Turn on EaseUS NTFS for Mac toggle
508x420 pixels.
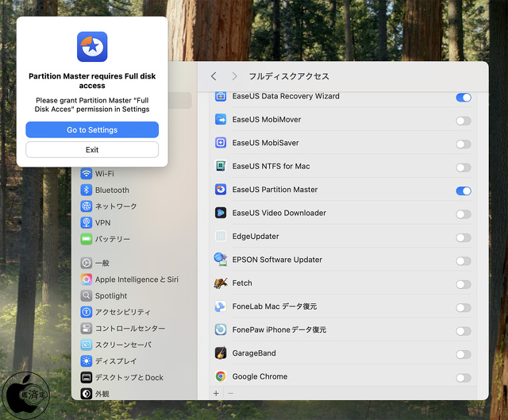464,168
